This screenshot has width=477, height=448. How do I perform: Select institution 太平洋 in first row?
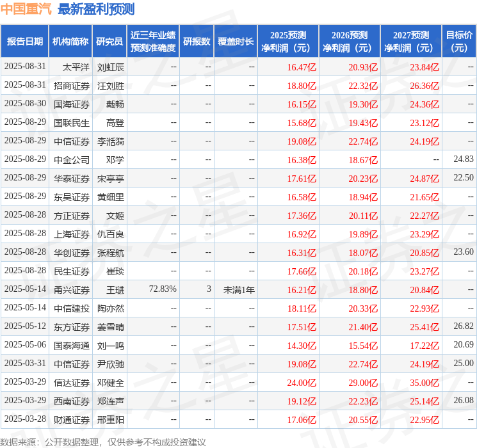pyautogui.click(x=76, y=67)
